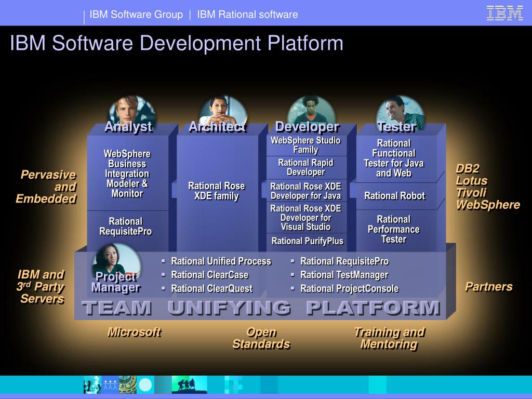Click the "Rational Rapid Developer" box
The width and height of the screenshot is (532, 399).
click(305, 167)
